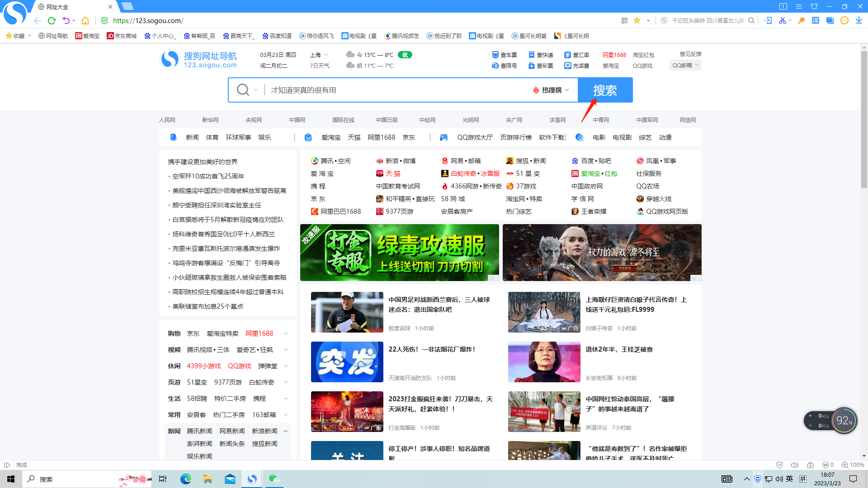Open the 新华网 link

[210, 120]
